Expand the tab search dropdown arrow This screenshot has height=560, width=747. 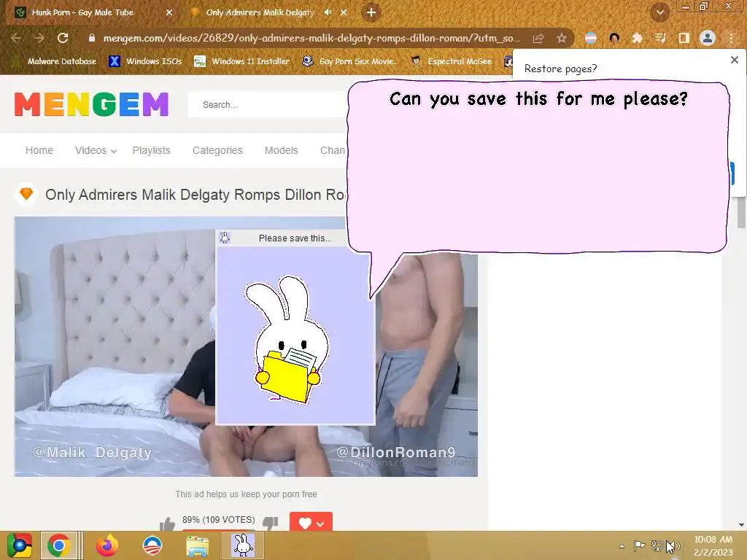pyautogui.click(x=659, y=12)
